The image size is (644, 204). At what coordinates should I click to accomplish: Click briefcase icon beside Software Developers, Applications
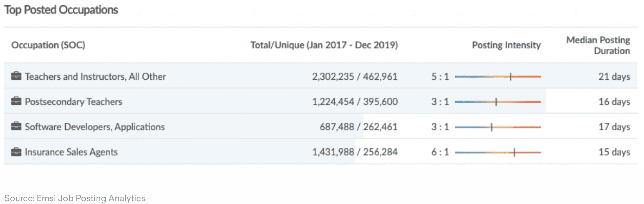click(16, 126)
